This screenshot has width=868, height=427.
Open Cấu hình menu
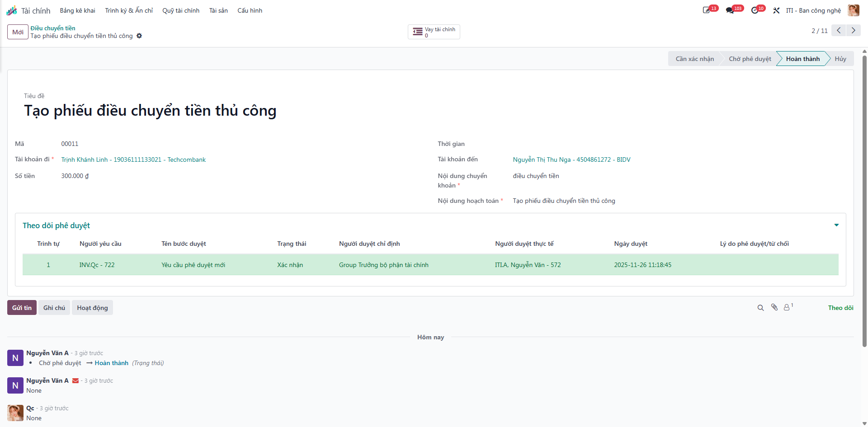[250, 10]
